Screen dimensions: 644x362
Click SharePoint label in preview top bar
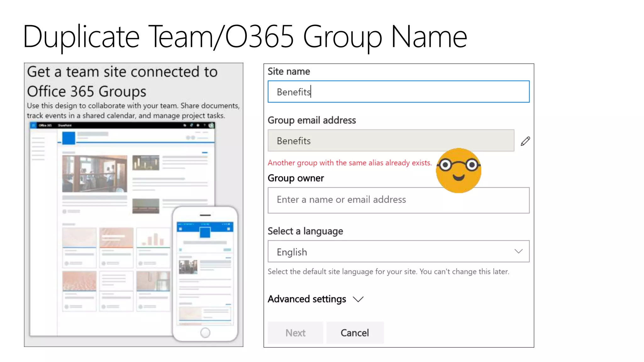[x=64, y=125]
